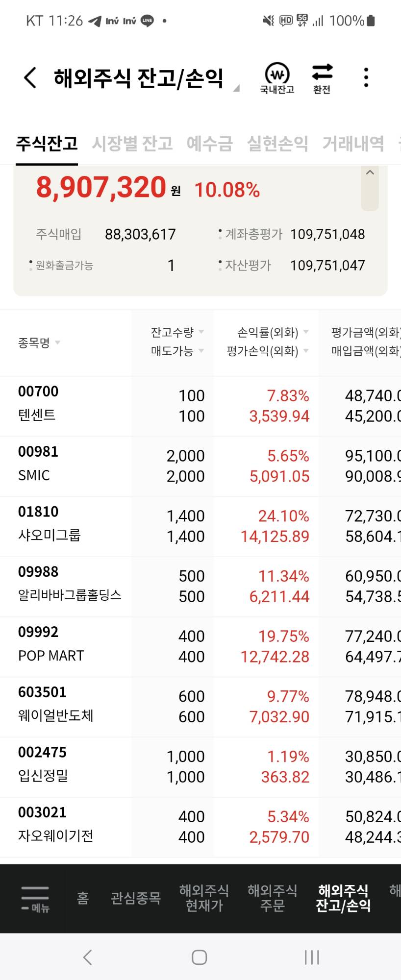Tap Android home navigation button
The height and width of the screenshot is (980, 401).
pyautogui.click(x=199, y=957)
